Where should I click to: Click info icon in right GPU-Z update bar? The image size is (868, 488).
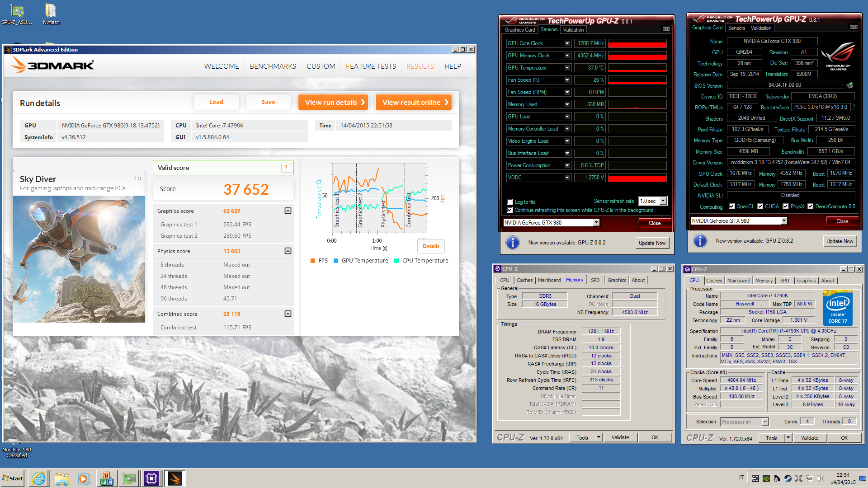[x=700, y=241]
